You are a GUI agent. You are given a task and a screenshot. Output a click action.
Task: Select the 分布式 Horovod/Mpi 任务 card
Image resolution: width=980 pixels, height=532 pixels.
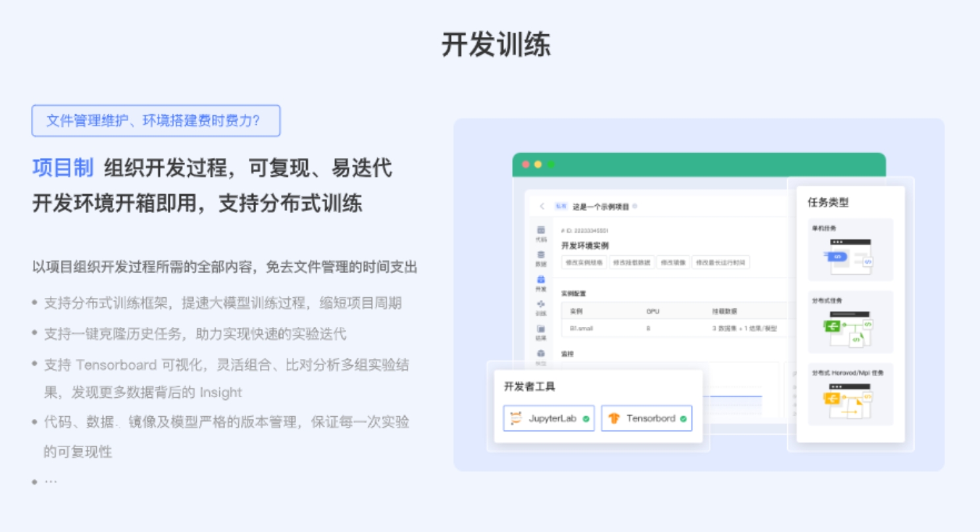point(850,395)
